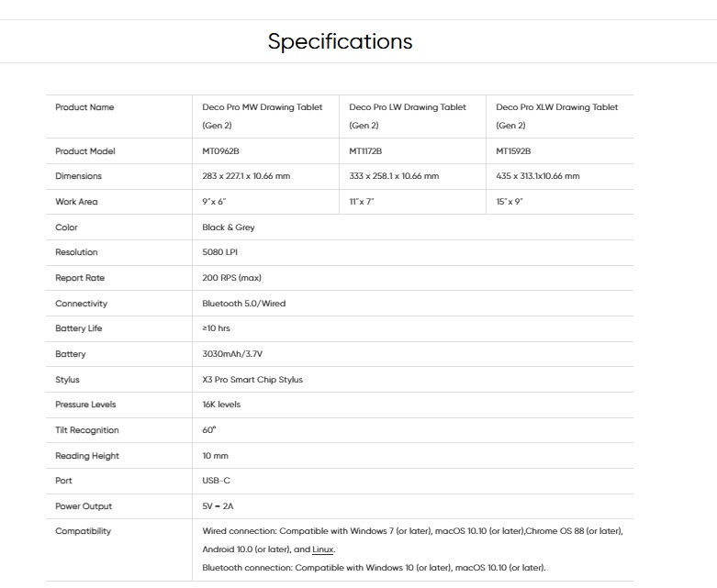Screen dimensions: 717x588
Task: Click the Compatibility row label
Action: pyautogui.click(x=83, y=531)
